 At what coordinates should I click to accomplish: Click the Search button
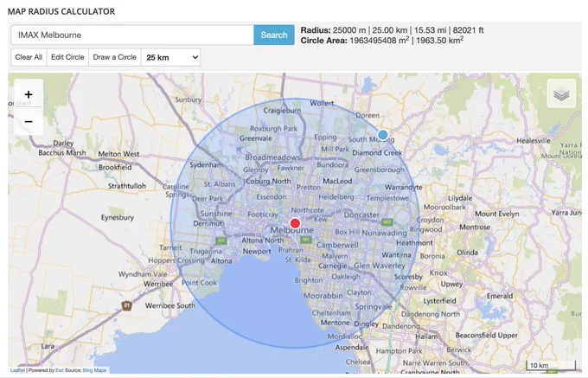point(274,35)
